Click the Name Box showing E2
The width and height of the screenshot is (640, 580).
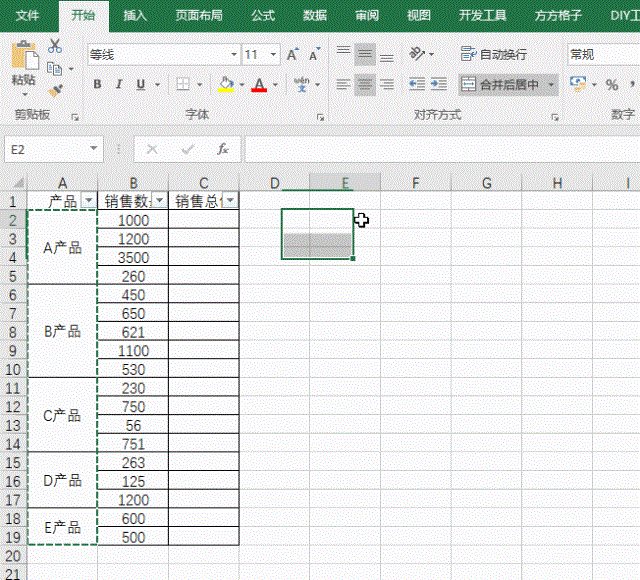pos(45,149)
